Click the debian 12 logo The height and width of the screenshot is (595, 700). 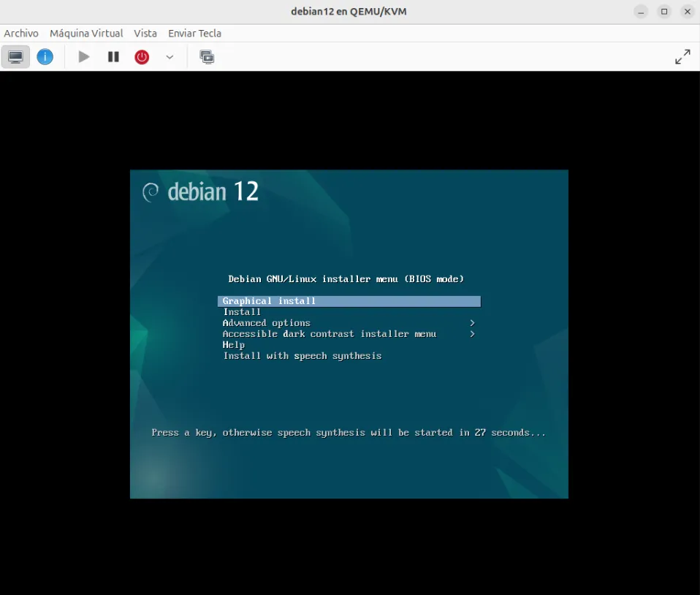pyautogui.click(x=201, y=192)
